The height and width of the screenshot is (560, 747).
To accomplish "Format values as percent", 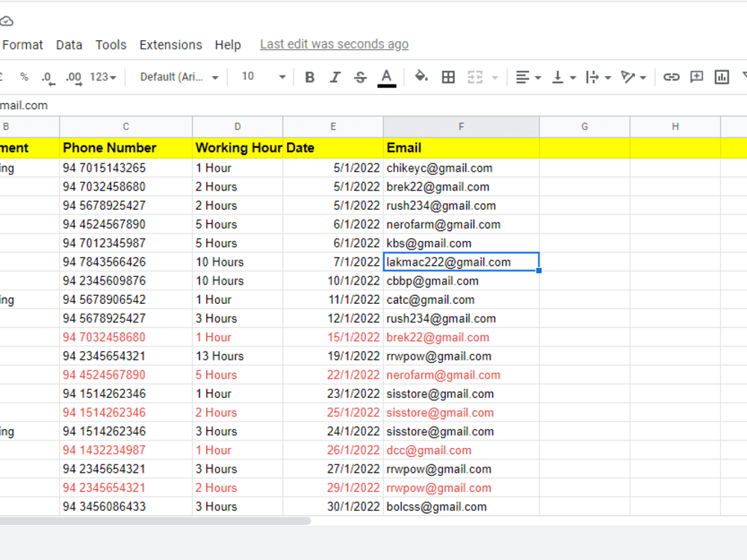I will tap(24, 77).
